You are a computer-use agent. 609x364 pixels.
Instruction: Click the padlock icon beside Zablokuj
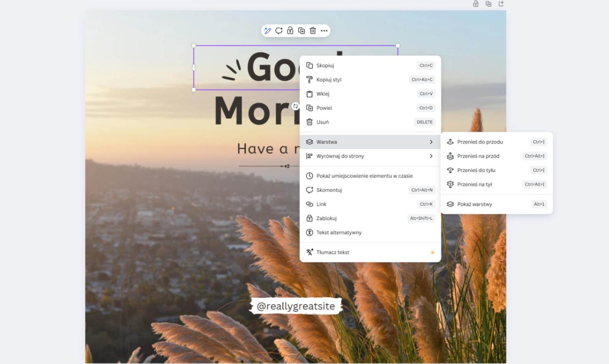(x=309, y=218)
